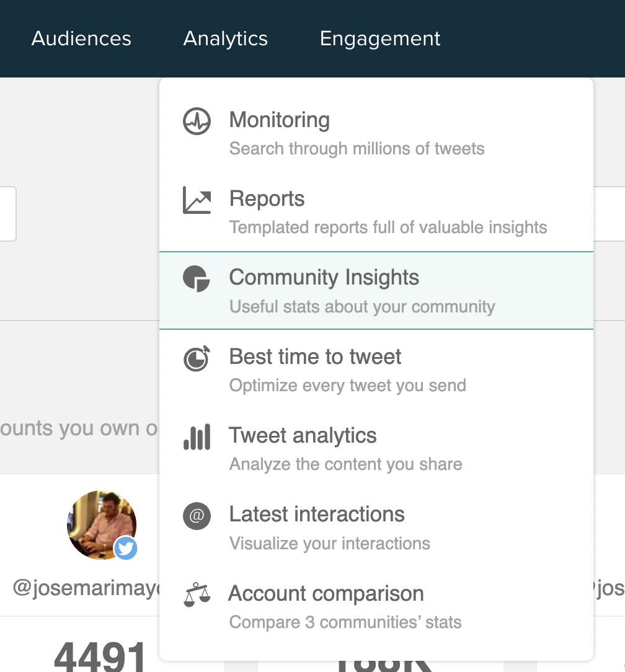Viewport: 625px width, 672px height.
Task: Open the Analytics dropdown menu
Action: [225, 38]
